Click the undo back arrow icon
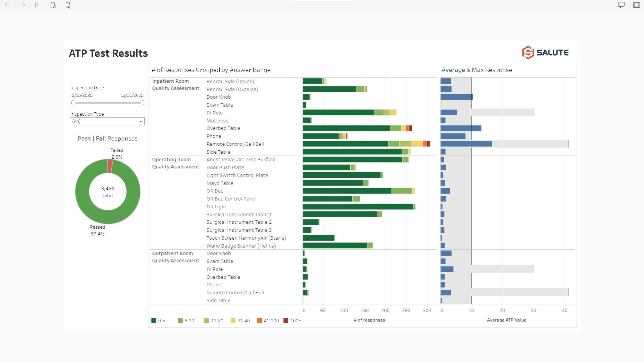The width and height of the screenshot is (644, 362). [x=8, y=5]
